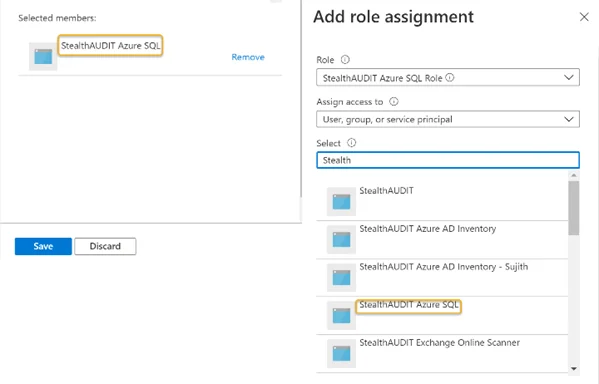Viewport: 599px width, 384px height.
Task: Click app icon for StealthAUDIT Azure AD Inventory
Action: pyautogui.click(x=341, y=240)
